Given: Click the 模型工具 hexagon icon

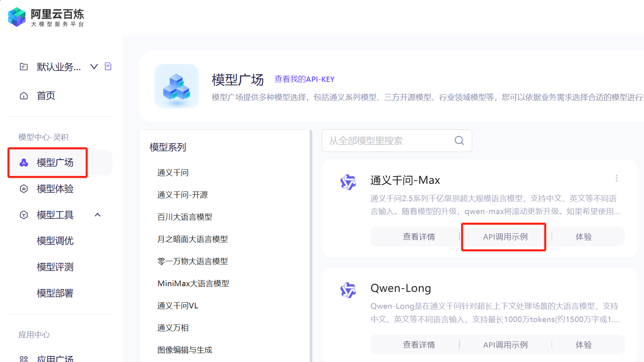Looking at the screenshot, I should (24, 215).
